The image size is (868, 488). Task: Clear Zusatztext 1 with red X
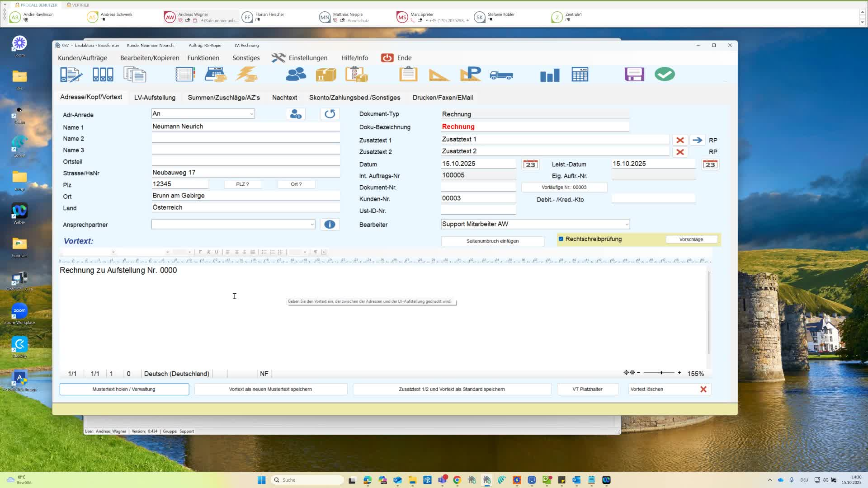(x=679, y=141)
